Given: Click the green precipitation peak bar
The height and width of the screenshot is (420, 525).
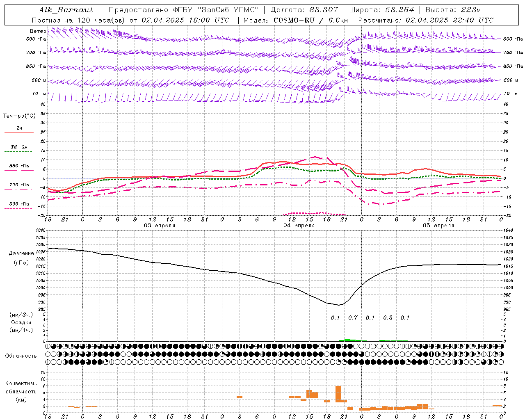Looking at the screenshot, I should (x=347, y=340).
